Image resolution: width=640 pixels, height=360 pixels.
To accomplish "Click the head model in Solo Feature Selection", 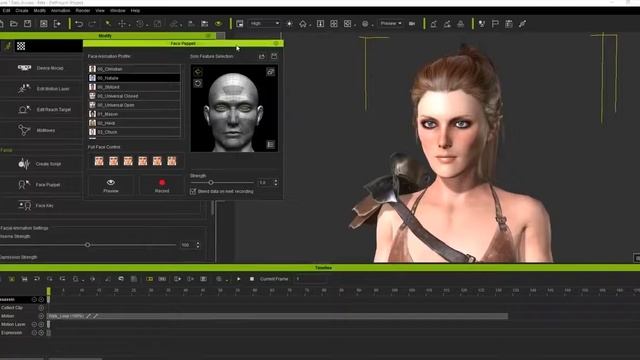I will tap(233, 110).
